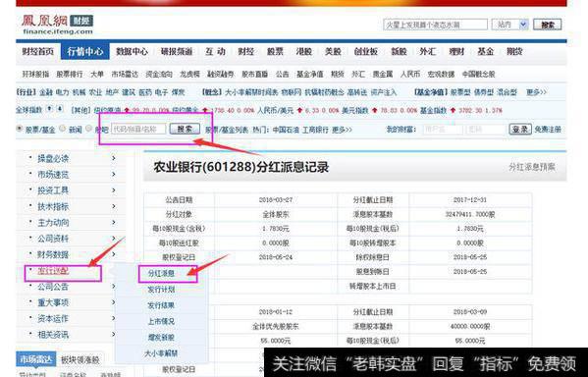Open the 港股 nav tab
Screen dimensions: 588x377
click(x=303, y=51)
